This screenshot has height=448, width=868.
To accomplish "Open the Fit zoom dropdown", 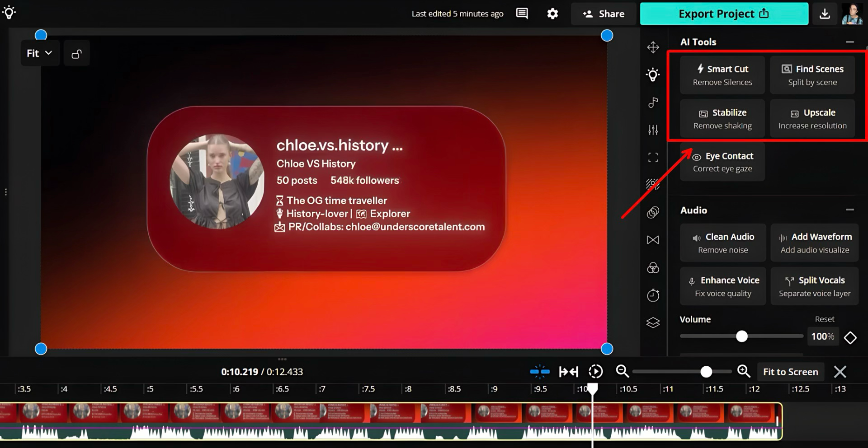I will point(40,53).
